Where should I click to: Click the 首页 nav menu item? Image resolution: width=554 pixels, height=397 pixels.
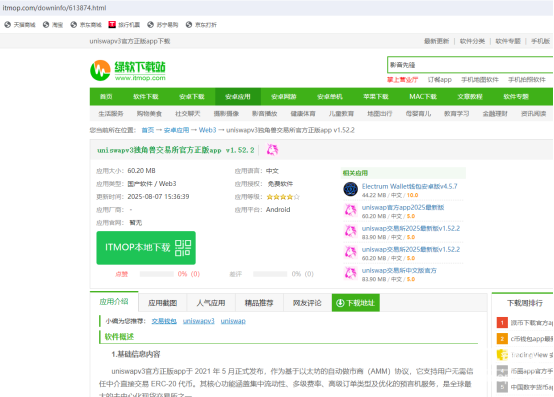pos(106,96)
